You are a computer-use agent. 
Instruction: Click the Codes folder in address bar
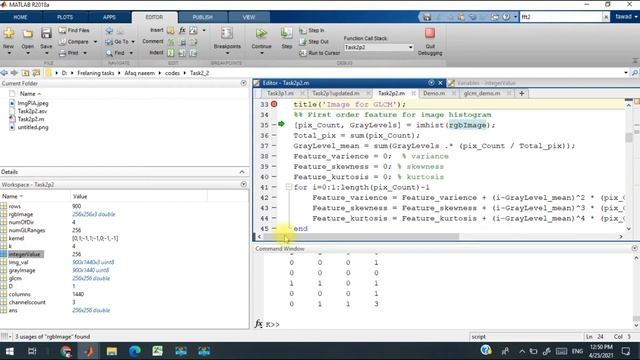tap(172, 73)
